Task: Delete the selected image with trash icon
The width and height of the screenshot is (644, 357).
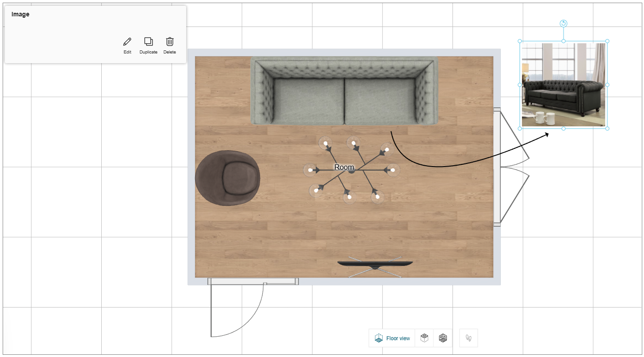Action: pyautogui.click(x=170, y=42)
